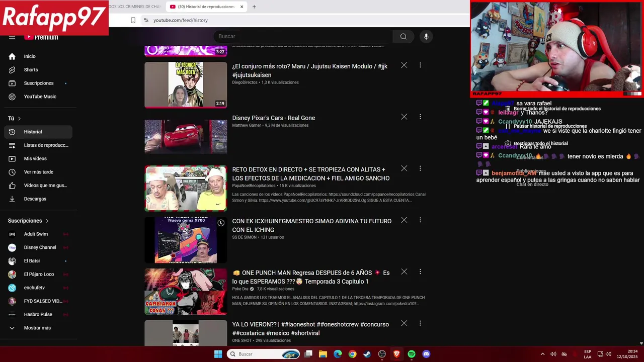Click the YouTube Premium logo

point(41,37)
